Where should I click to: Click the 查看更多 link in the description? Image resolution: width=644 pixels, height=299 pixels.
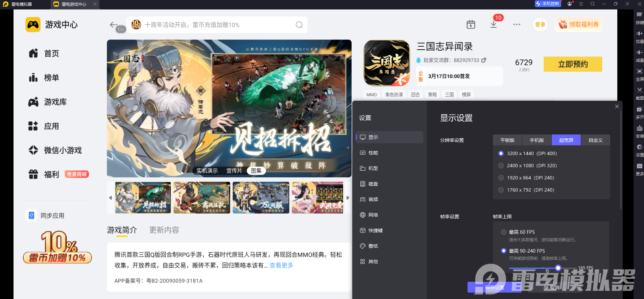[x=281, y=265]
